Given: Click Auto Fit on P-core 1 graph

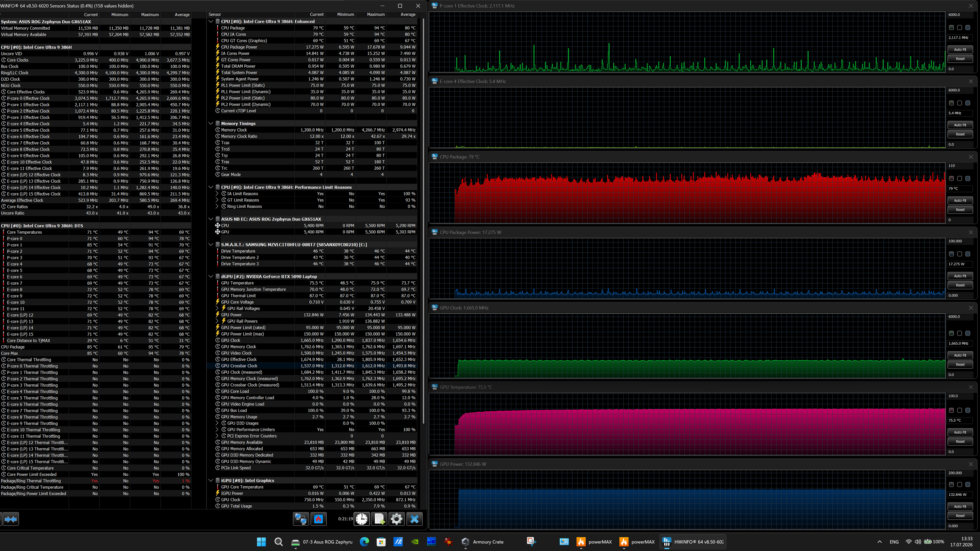Looking at the screenshot, I should click(x=960, y=49).
